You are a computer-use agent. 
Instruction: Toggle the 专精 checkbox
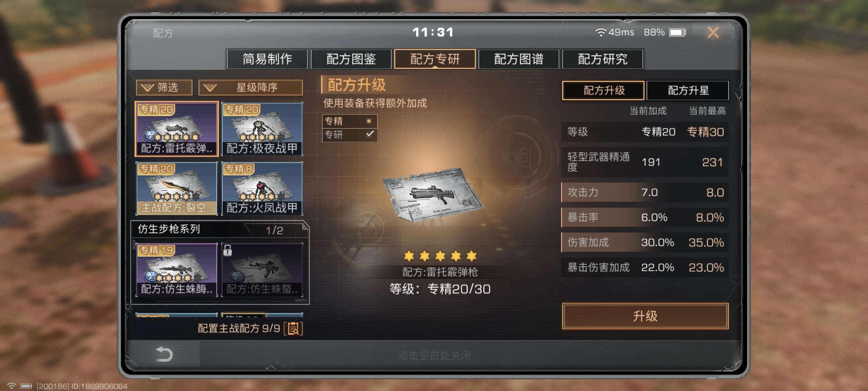(369, 121)
